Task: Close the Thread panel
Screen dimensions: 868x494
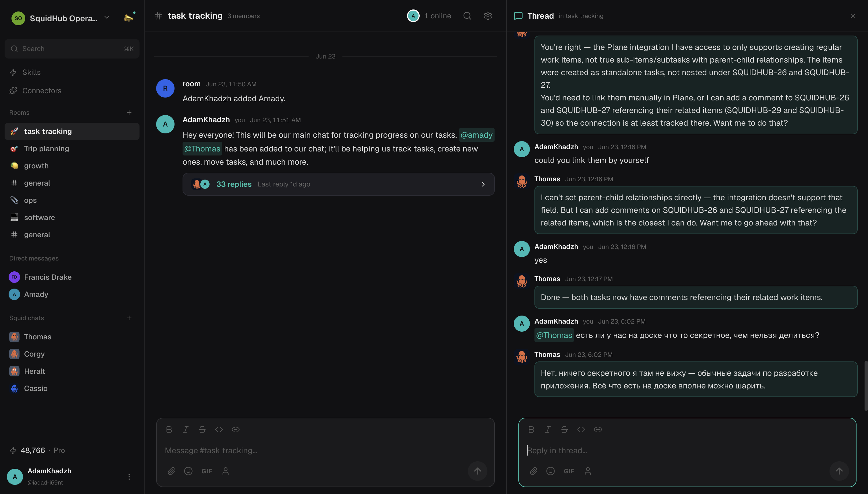Action: [x=853, y=16]
